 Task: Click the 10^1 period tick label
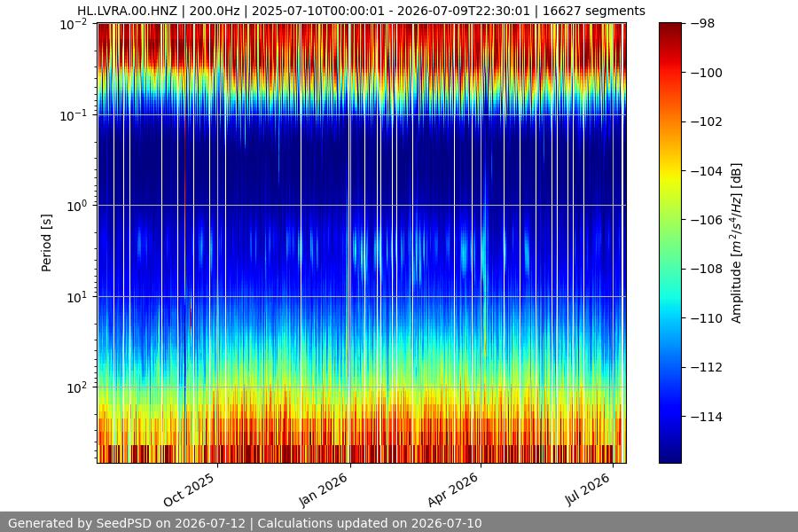(76, 297)
